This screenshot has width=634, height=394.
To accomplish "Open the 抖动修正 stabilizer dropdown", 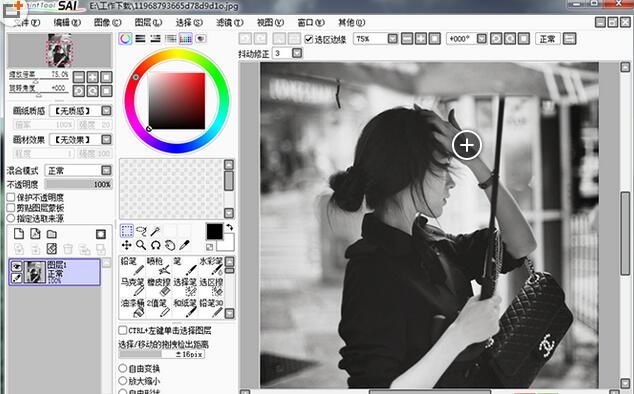I will point(297,53).
